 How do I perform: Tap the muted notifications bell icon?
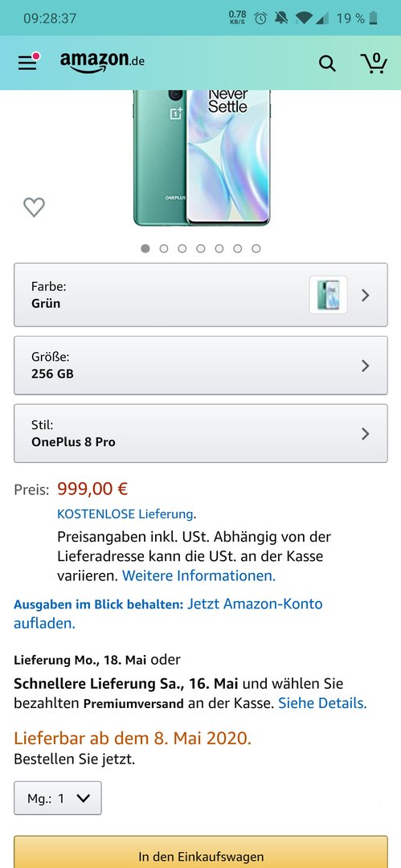pyautogui.click(x=281, y=18)
